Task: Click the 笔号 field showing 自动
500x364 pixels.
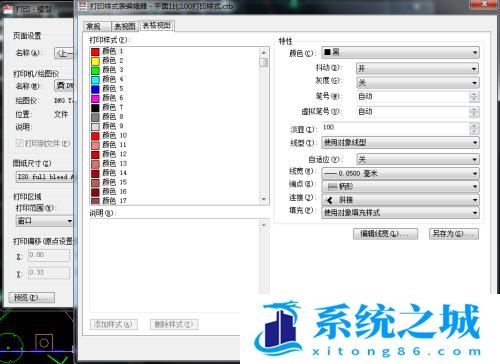Action: click(x=413, y=97)
